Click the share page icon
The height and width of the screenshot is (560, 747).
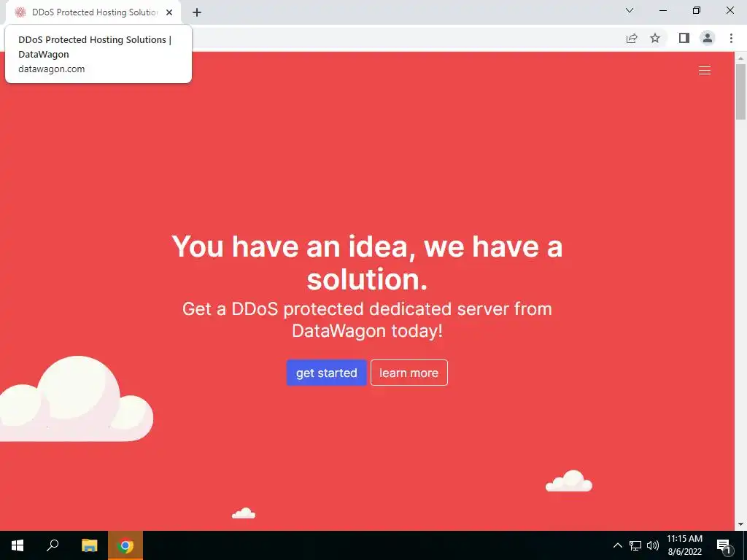(x=632, y=38)
